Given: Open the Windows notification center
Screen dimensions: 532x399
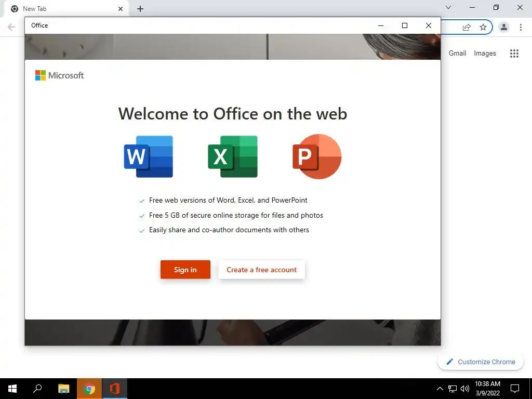Looking at the screenshot, I should [x=515, y=389].
